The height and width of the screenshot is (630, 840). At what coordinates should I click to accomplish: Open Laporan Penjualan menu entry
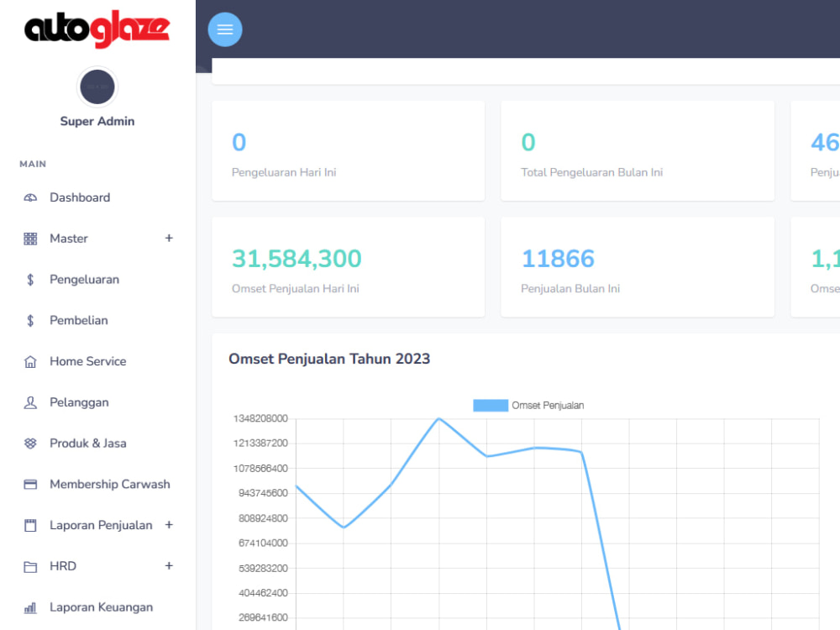(101, 526)
